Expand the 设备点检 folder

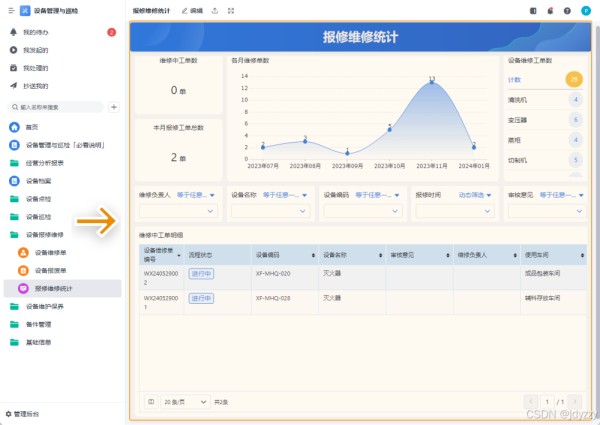tap(63, 199)
